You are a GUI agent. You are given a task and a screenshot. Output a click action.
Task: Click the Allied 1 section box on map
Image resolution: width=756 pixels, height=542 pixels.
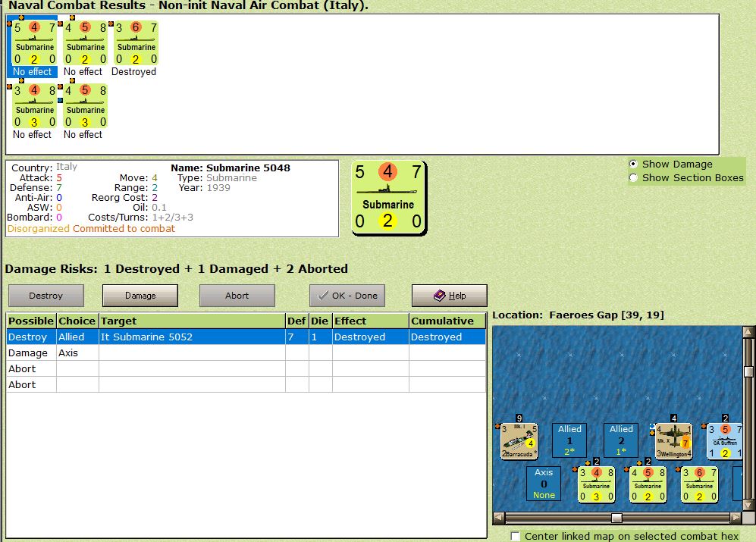click(569, 440)
